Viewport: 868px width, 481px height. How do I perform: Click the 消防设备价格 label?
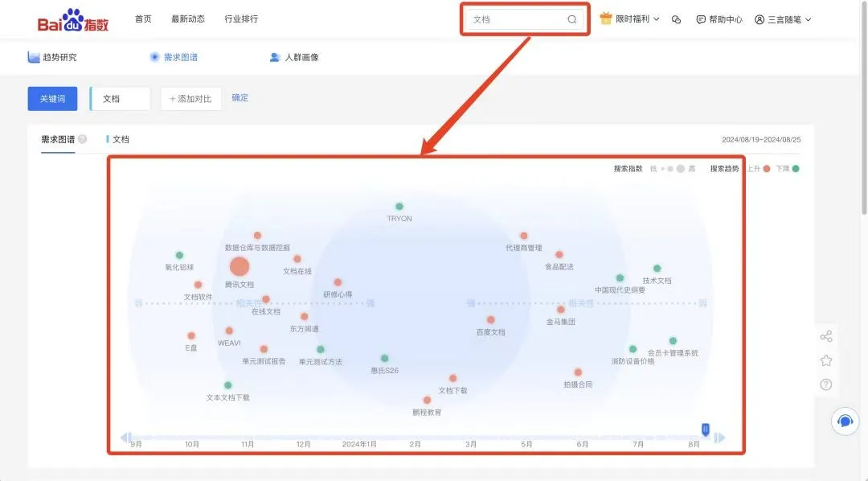(x=633, y=361)
